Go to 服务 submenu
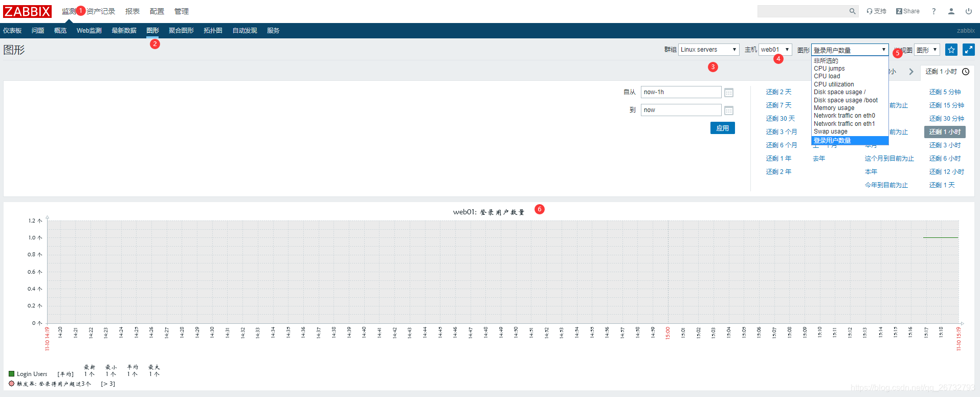The image size is (980, 397). point(273,31)
